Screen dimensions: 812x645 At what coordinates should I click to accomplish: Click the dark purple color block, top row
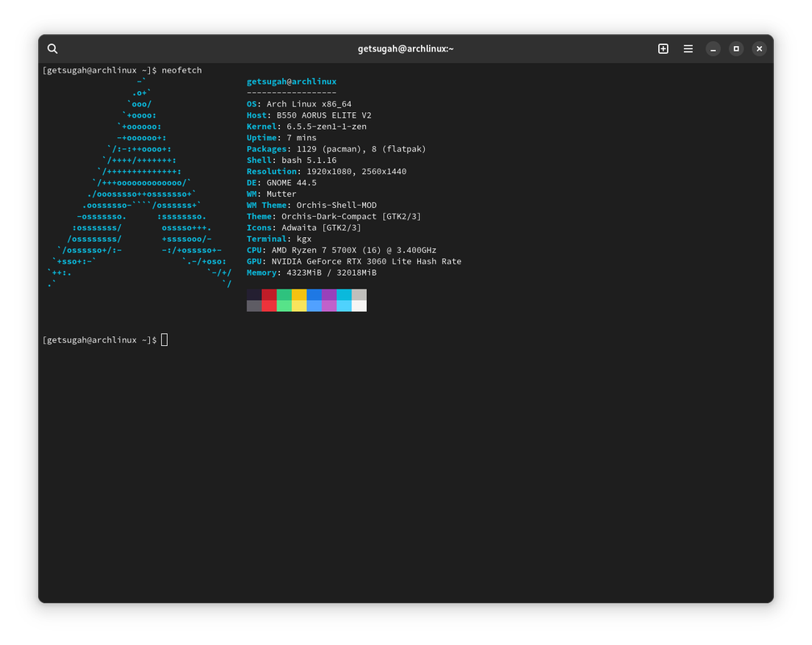click(329, 294)
